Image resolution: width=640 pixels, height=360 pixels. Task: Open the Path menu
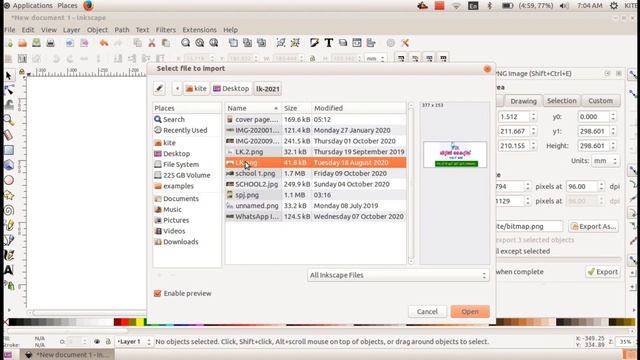(x=122, y=30)
